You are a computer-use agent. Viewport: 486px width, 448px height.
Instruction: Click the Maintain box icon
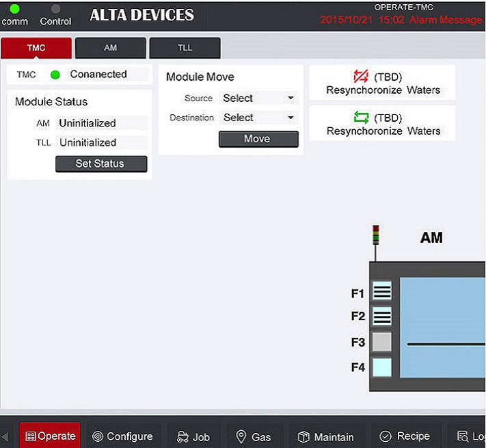303,437
